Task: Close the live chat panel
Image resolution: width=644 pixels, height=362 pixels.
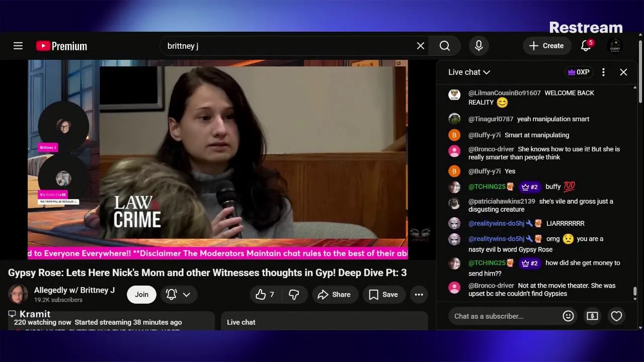Action: click(623, 72)
